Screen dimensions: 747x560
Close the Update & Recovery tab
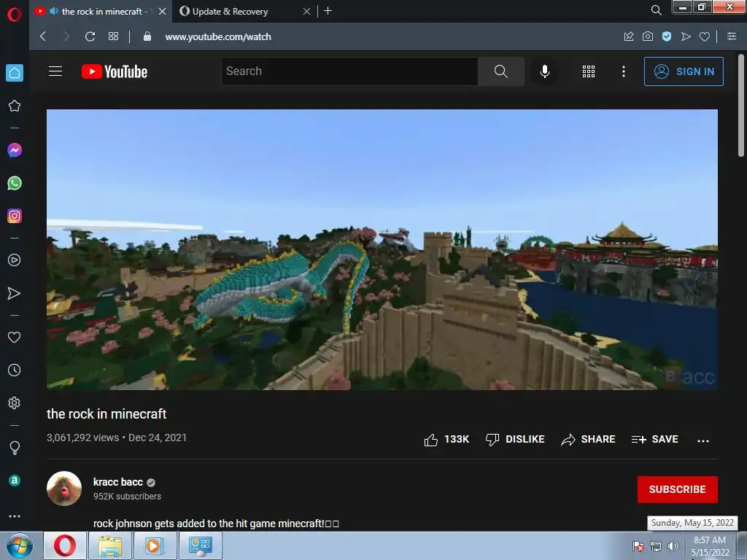[x=307, y=11]
